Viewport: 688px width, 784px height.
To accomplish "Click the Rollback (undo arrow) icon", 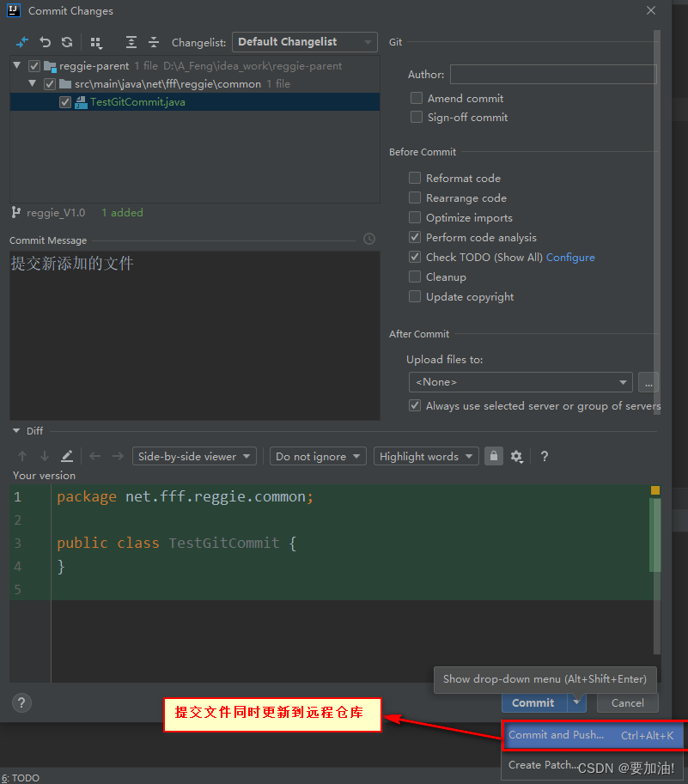I will 46,42.
